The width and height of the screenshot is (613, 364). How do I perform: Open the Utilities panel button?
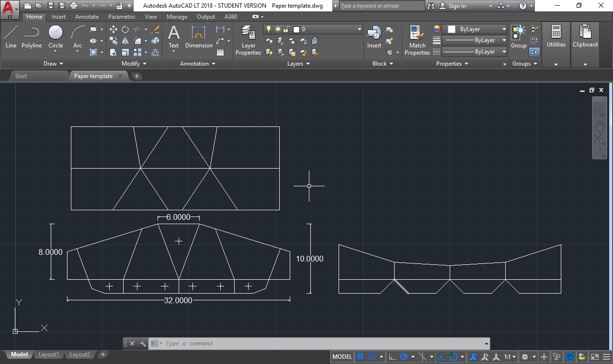tap(556, 45)
